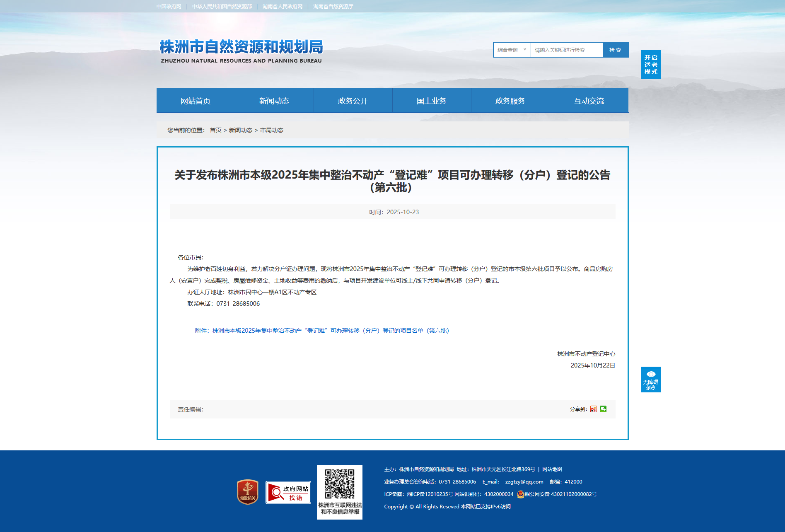Share the article to WeChat
This screenshot has width=785, height=532.
(x=603, y=409)
